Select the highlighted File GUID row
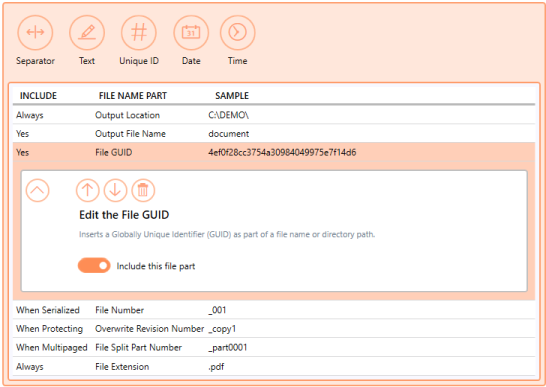 tap(274, 152)
